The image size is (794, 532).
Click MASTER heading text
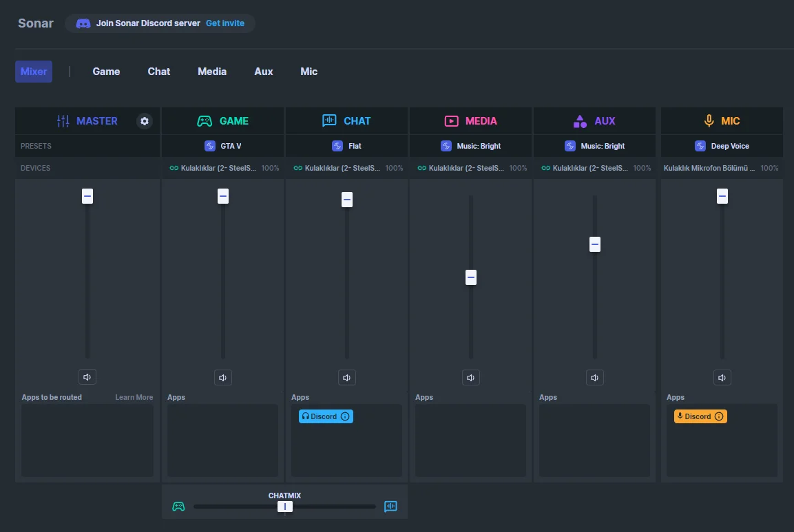(x=96, y=121)
